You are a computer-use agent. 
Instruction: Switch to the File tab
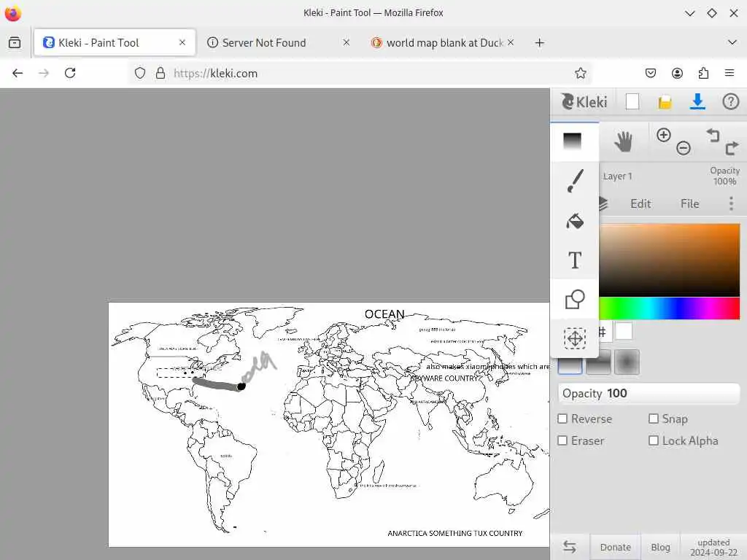(x=689, y=204)
